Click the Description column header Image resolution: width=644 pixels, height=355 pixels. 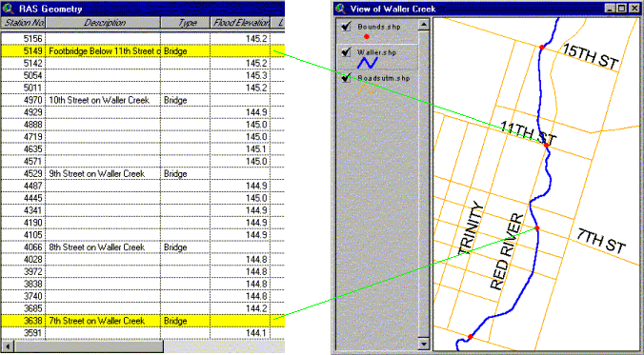tap(103, 23)
